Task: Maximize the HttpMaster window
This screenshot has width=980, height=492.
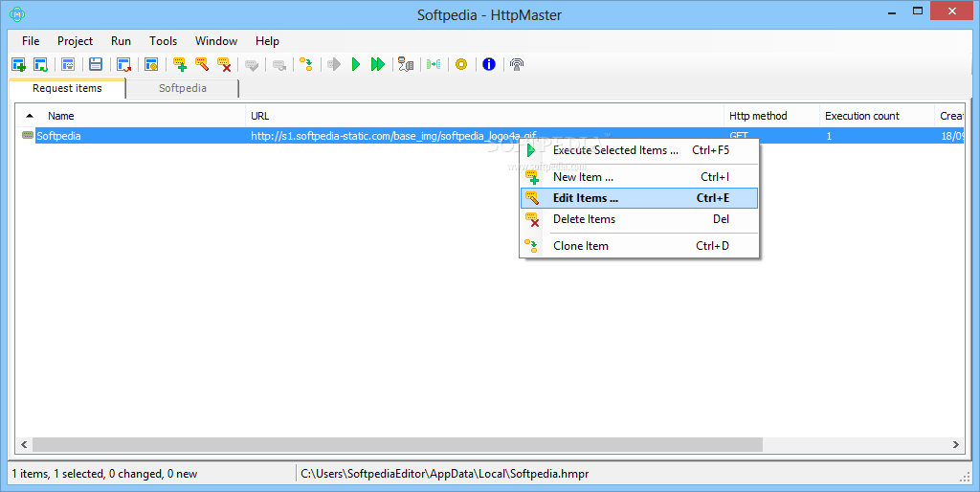Action: pos(918,11)
